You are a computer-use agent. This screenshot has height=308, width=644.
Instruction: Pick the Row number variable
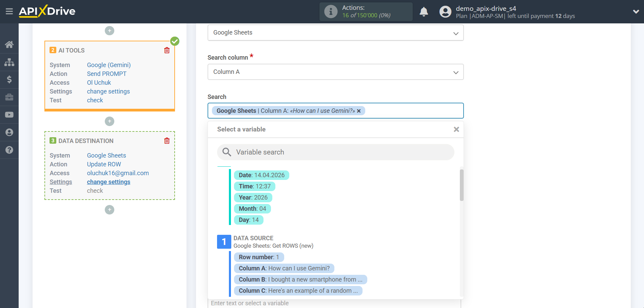(x=259, y=257)
